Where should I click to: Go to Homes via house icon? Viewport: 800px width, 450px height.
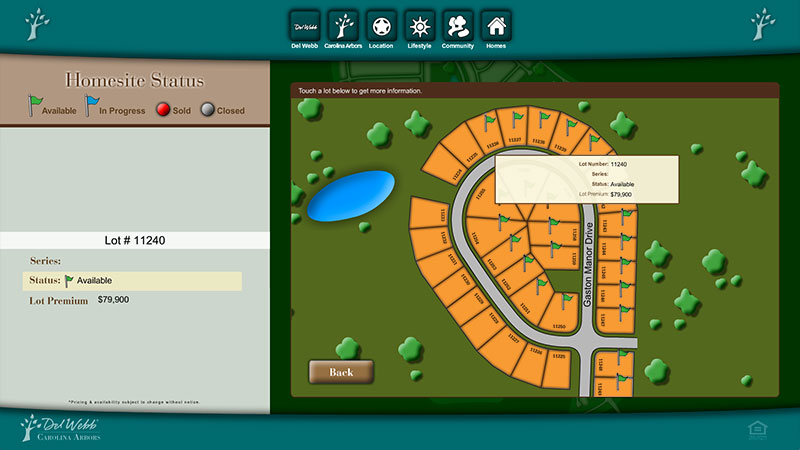[495, 25]
